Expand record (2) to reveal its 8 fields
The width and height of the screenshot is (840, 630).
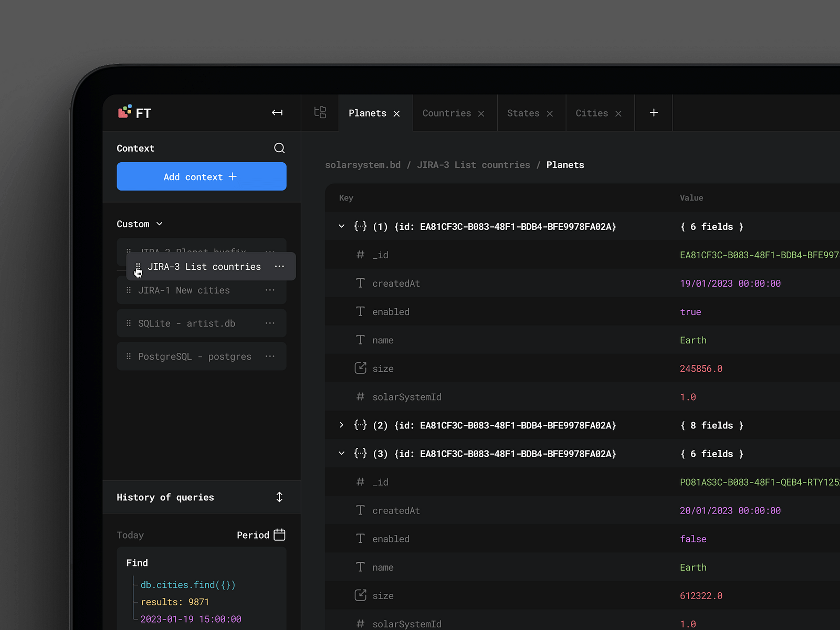341,425
